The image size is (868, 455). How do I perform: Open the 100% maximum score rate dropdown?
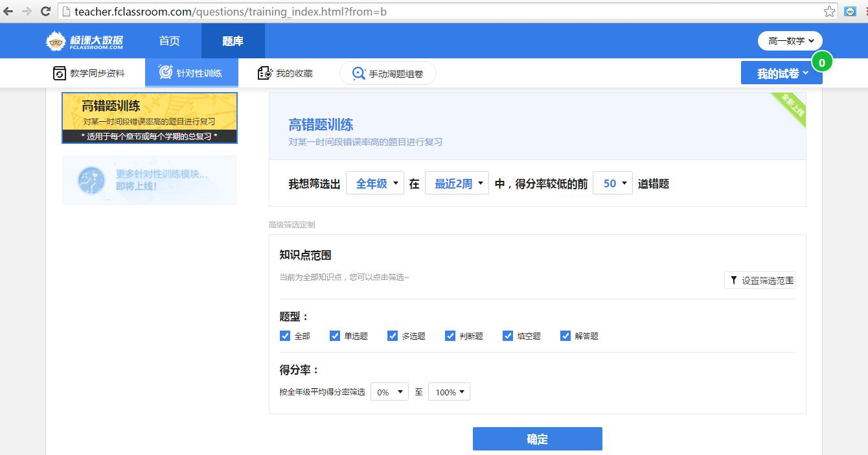[x=449, y=392]
